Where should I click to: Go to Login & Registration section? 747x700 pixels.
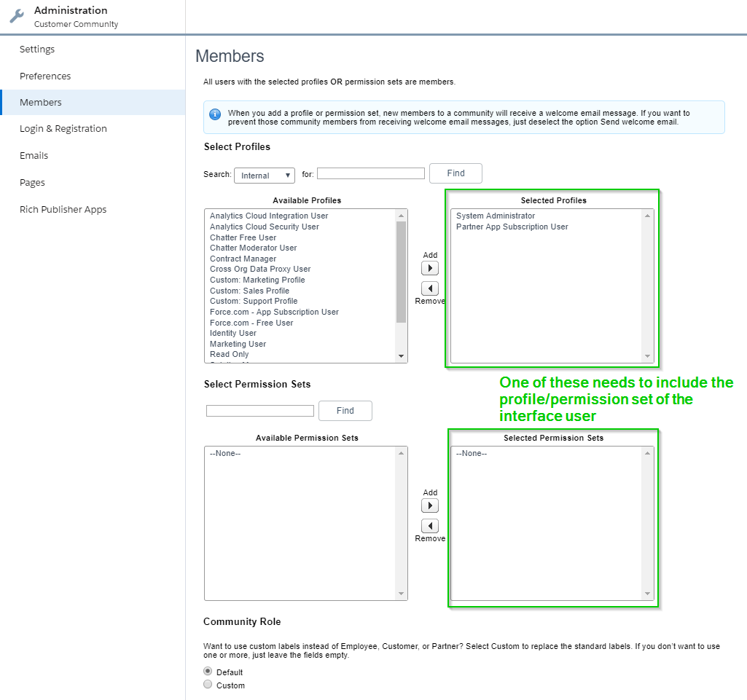[63, 129]
